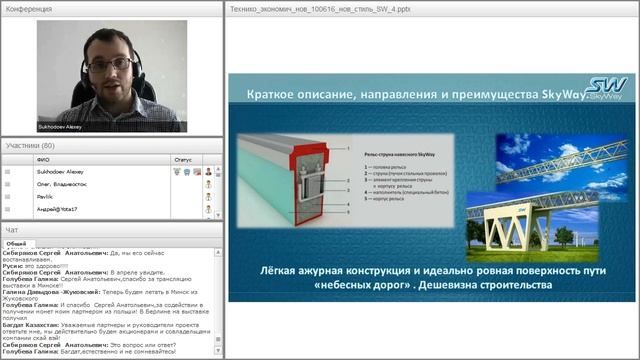
Task: Click the Участники (80) panel header
Action: click(x=112, y=146)
